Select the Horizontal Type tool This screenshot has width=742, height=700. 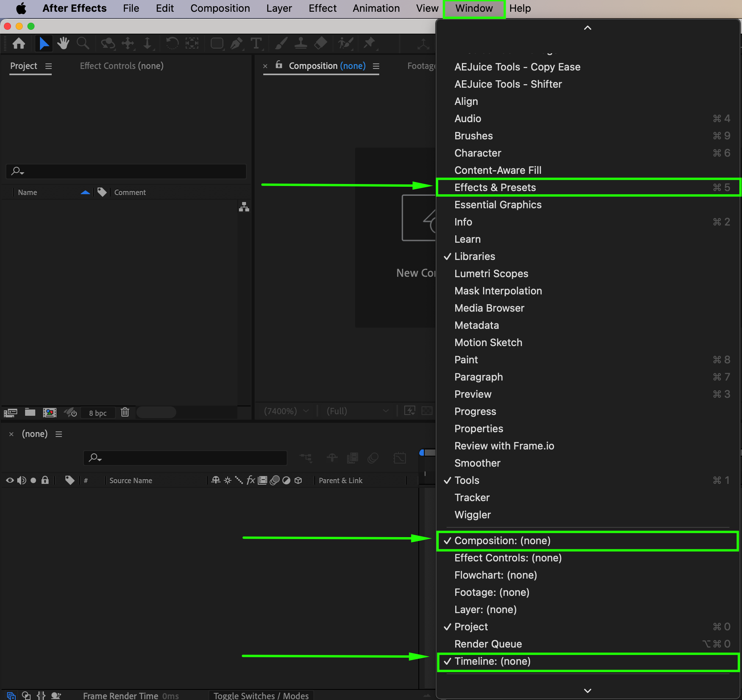(x=256, y=43)
